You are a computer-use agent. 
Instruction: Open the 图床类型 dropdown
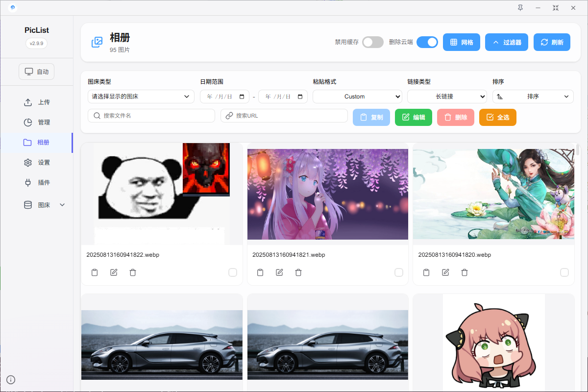[x=141, y=97]
